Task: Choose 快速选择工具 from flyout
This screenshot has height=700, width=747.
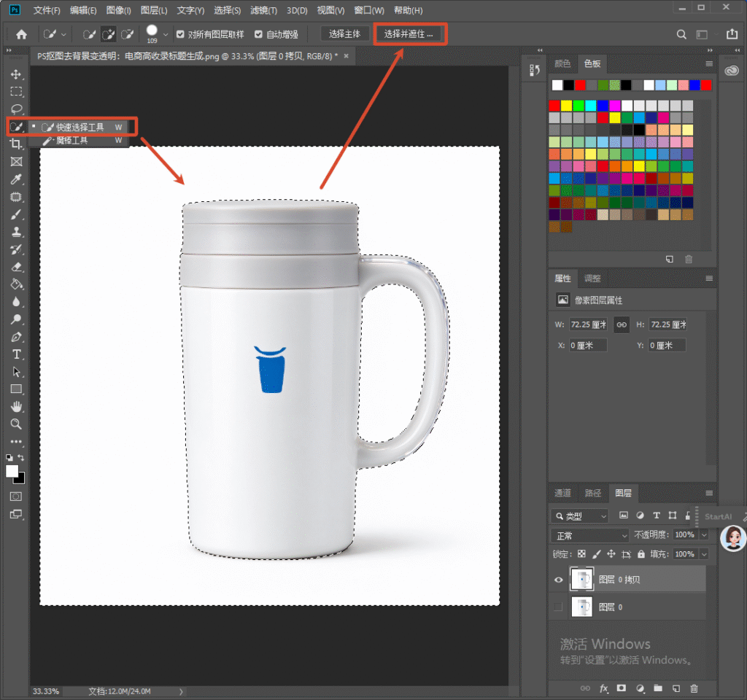Action: 79,127
